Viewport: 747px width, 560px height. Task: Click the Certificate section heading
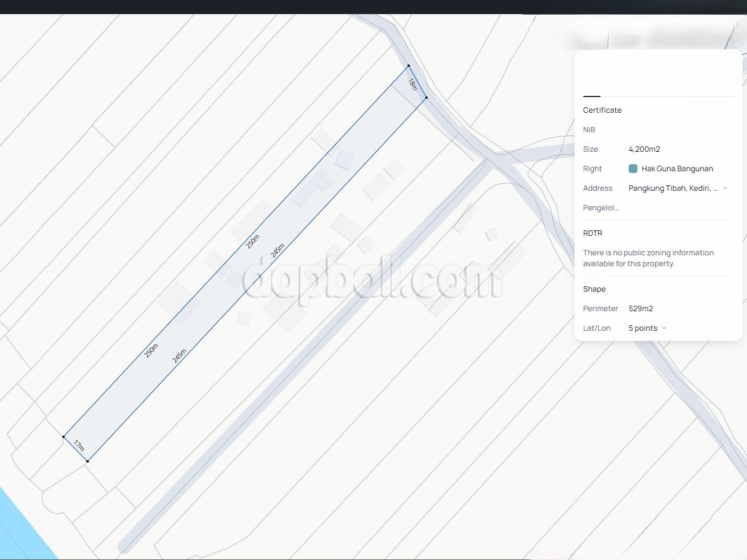pos(602,110)
